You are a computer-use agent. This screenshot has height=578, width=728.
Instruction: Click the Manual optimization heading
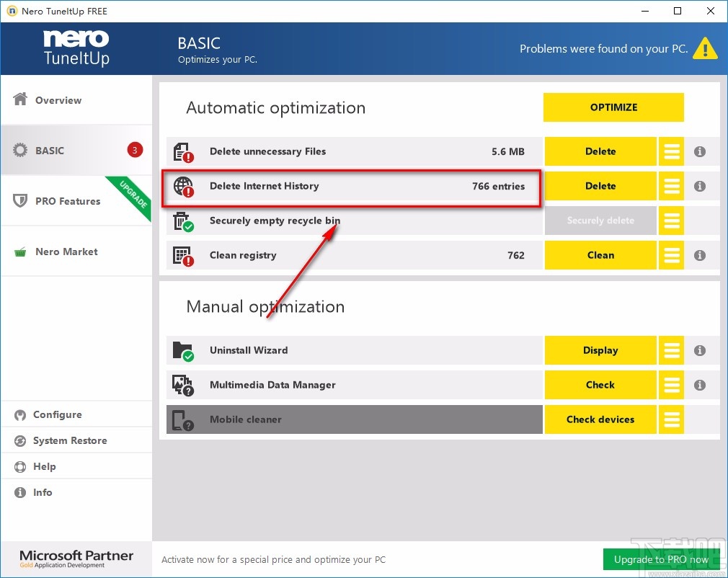pyautogui.click(x=265, y=307)
